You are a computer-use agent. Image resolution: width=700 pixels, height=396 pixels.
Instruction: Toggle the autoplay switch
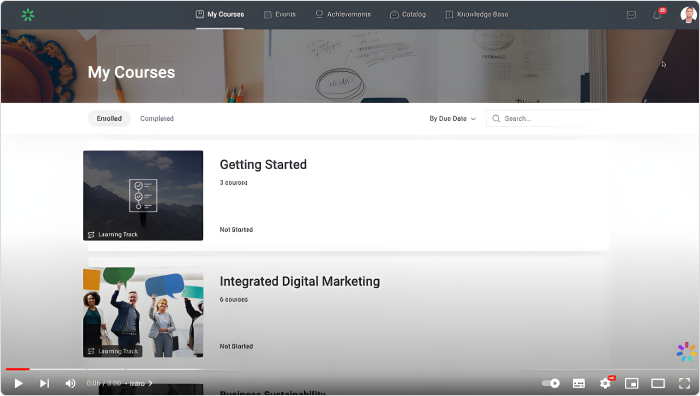tap(550, 383)
